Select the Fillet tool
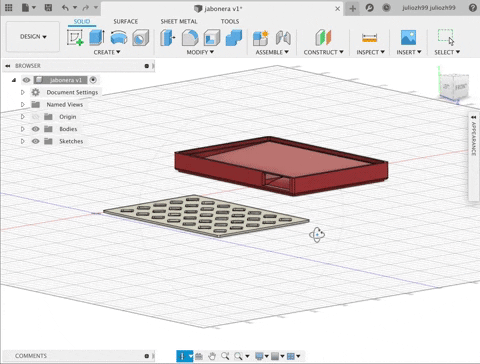This screenshot has height=364, width=480. pos(190,37)
